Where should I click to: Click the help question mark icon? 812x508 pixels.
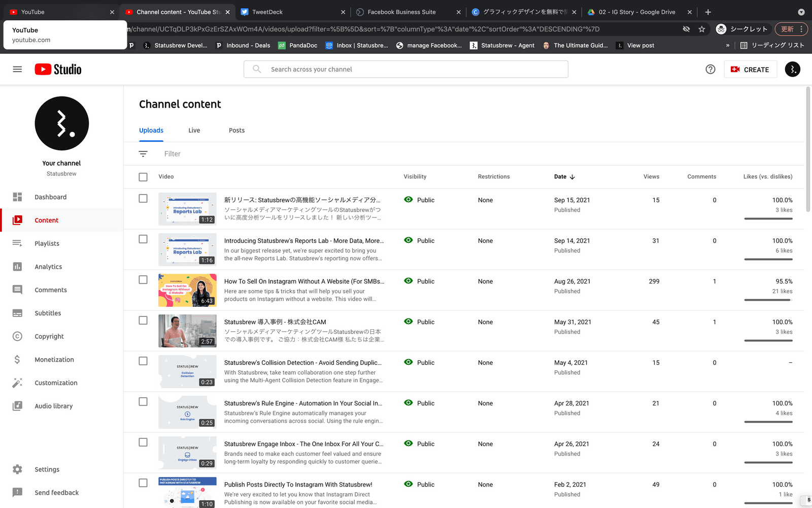coord(710,70)
